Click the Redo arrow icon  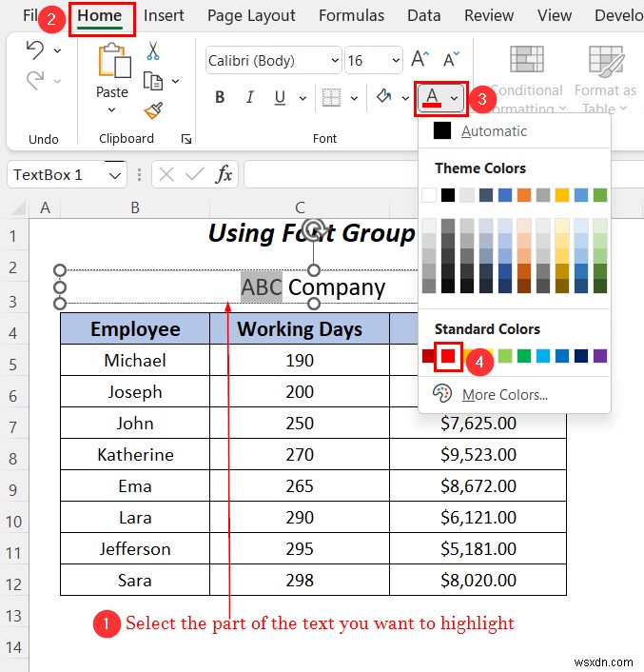coord(34,80)
